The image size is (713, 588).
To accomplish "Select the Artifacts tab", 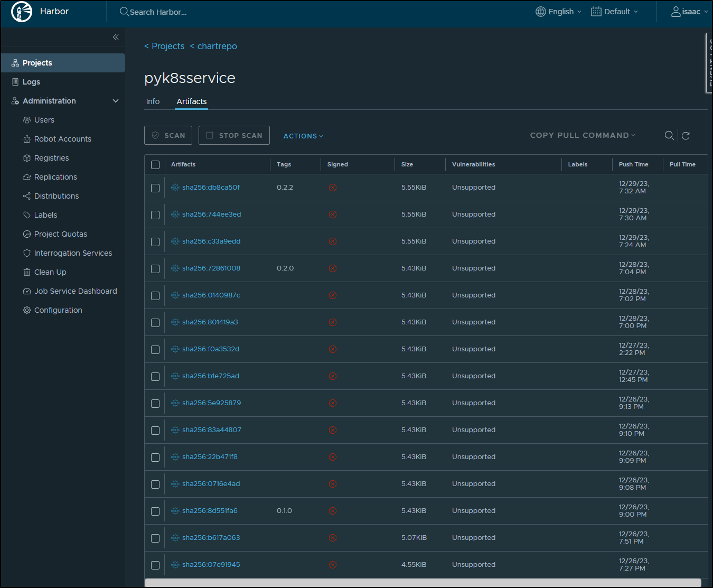I will point(192,101).
